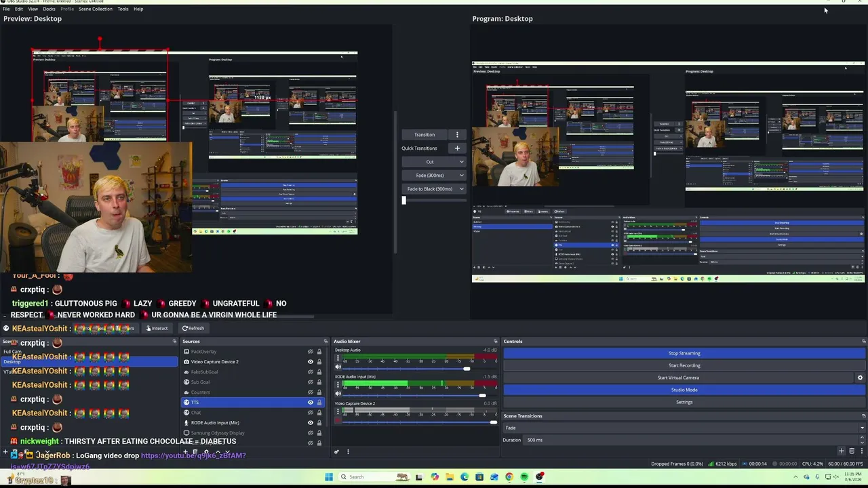Open Settings from Controls panel

(x=684, y=403)
